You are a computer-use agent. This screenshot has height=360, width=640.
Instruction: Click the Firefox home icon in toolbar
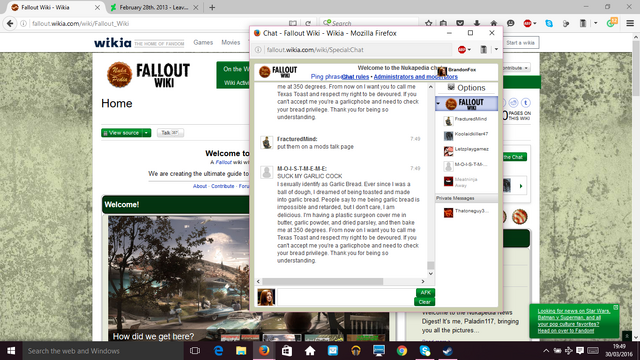point(493,24)
